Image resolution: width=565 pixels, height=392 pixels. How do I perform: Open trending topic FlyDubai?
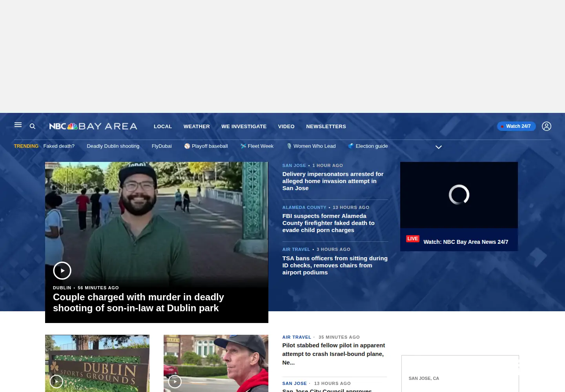[162, 146]
